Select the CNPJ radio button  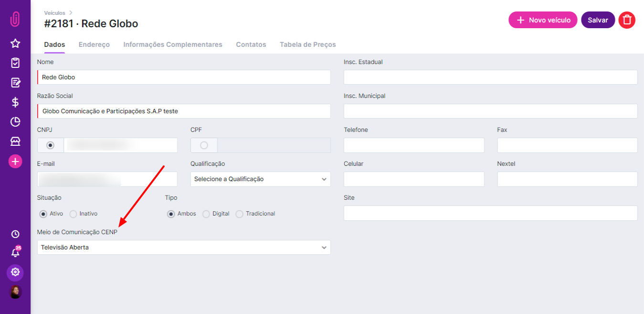tap(50, 145)
